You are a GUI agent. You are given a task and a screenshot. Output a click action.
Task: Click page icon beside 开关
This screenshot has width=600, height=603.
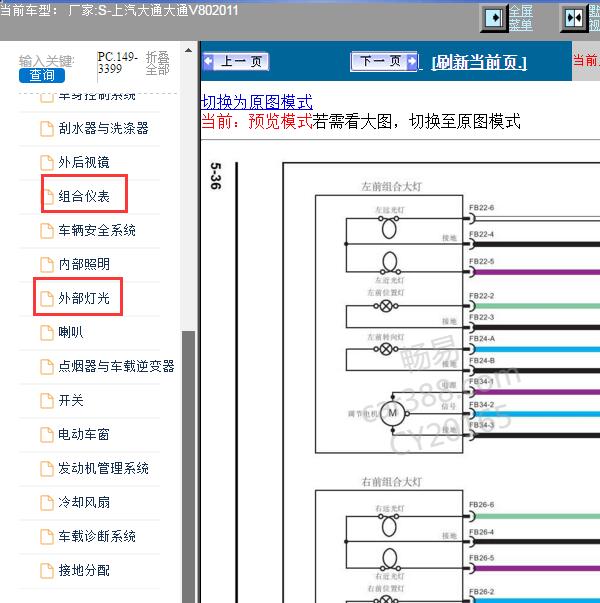47,401
